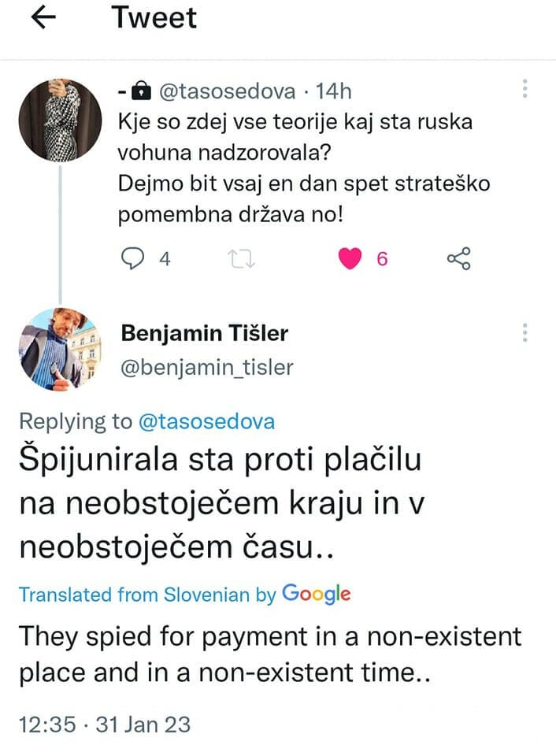
Task: Click @tasosedova in the Replying to line
Action: 206,421
